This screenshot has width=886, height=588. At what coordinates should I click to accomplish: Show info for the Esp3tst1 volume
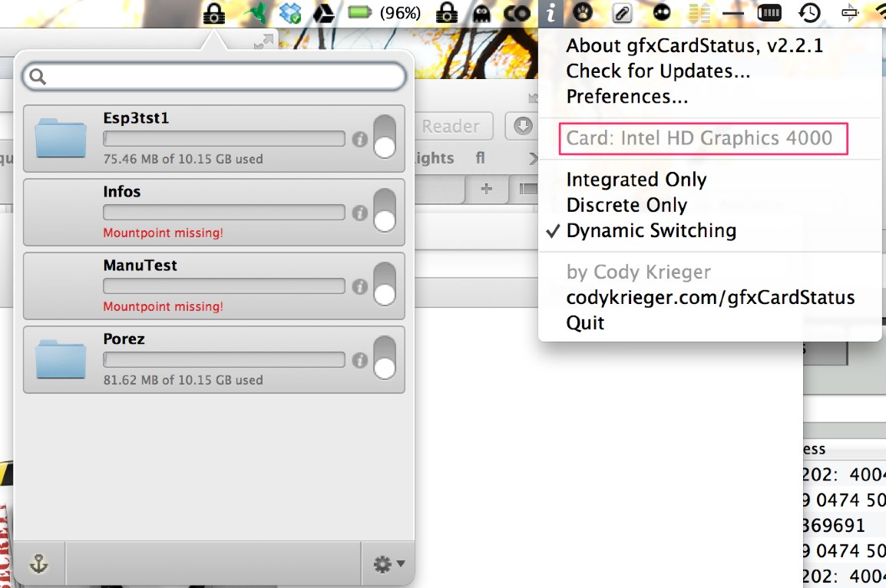359,139
